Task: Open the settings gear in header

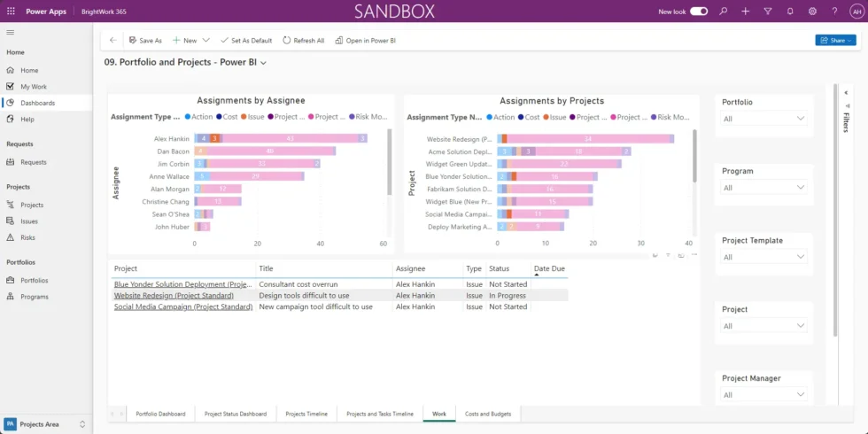Action: [x=812, y=12]
